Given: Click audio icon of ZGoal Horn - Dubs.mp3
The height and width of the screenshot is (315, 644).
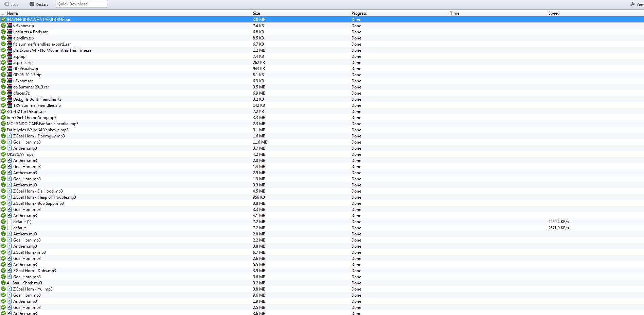Looking at the screenshot, I should (x=10, y=271).
